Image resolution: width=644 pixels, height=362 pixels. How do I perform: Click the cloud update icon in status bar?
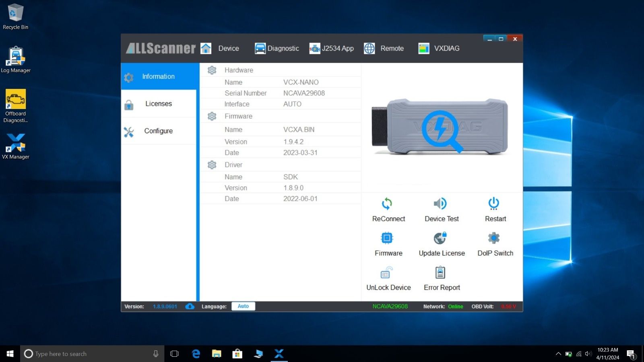click(190, 306)
